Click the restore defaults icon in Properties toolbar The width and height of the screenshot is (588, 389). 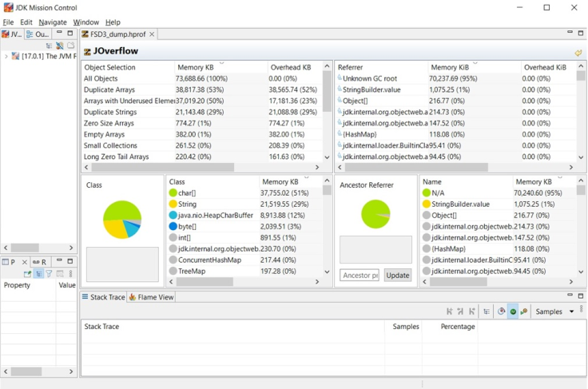60,274
